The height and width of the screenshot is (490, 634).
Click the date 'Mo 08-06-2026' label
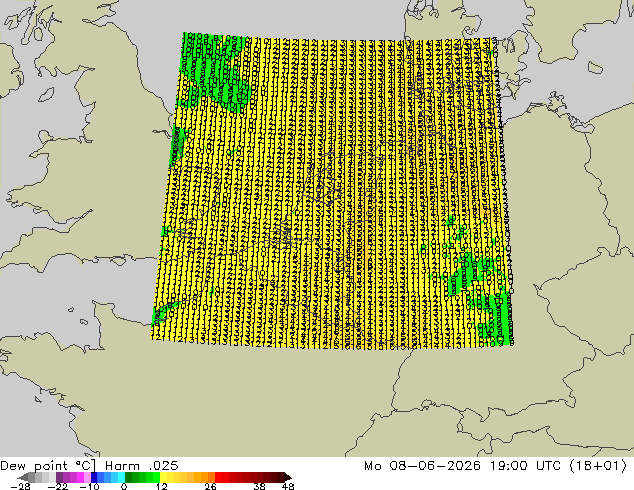(423, 466)
